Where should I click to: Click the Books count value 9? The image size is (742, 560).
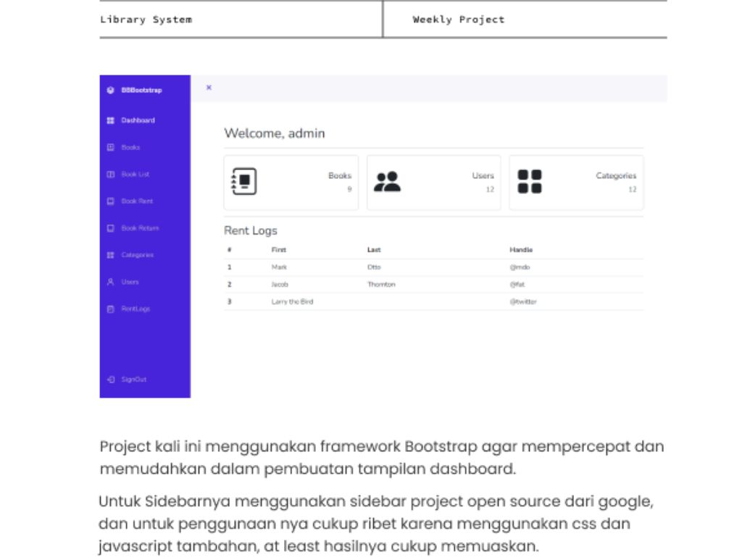(350, 190)
